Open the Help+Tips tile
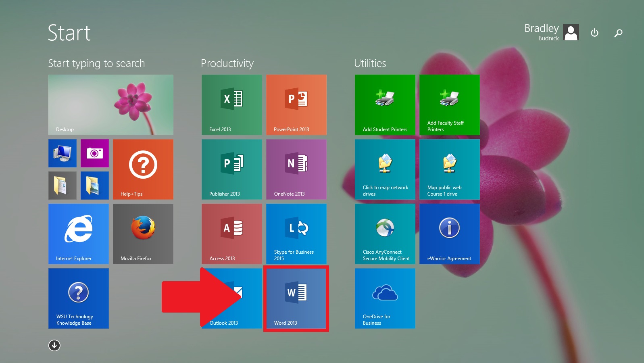The width and height of the screenshot is (644, 363). point(143,169)
